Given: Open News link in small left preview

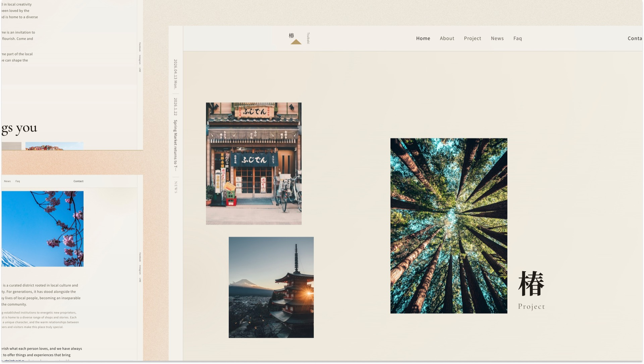Looking at the screenshot, I should coord(7,181).
